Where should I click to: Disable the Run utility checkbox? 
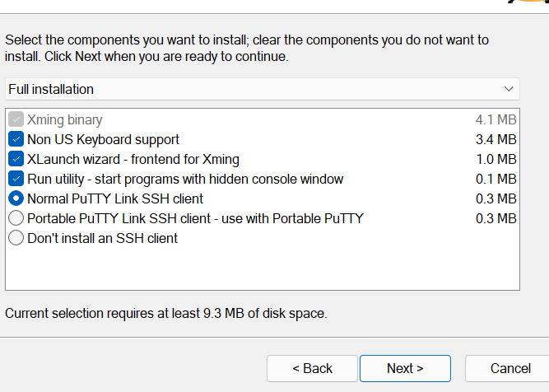click(x=16, y=179)
